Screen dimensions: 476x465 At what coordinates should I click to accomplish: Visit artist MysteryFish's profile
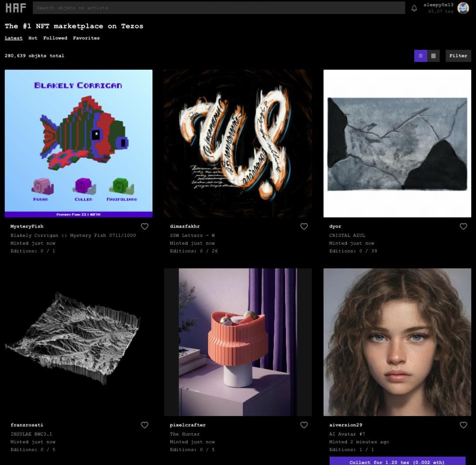(x=27, y=227)
